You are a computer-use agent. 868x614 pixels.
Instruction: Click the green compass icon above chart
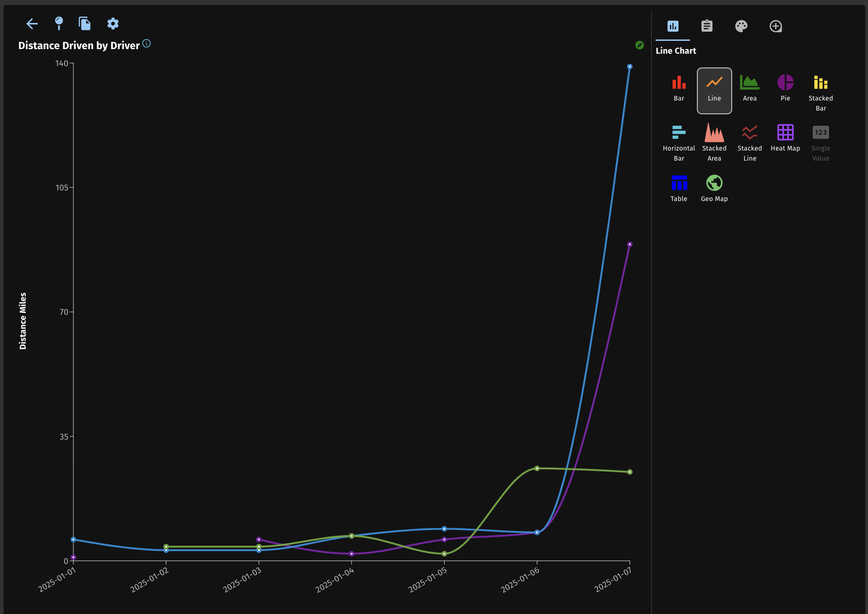639,45
